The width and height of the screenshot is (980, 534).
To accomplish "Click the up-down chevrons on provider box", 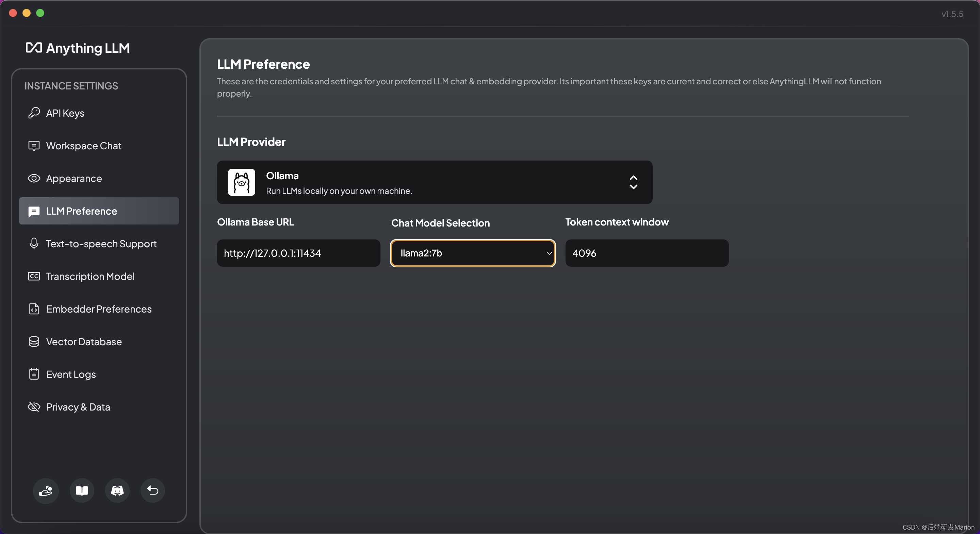I will click(633, 182).
